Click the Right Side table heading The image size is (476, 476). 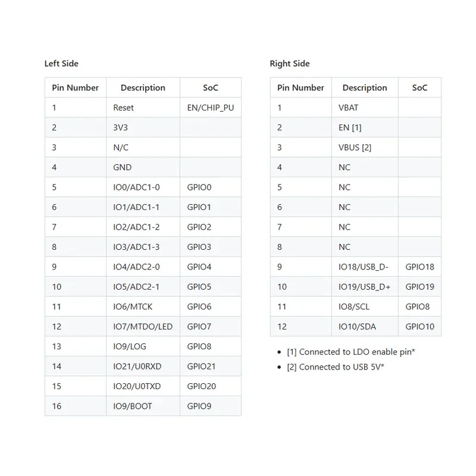point(290,64)
